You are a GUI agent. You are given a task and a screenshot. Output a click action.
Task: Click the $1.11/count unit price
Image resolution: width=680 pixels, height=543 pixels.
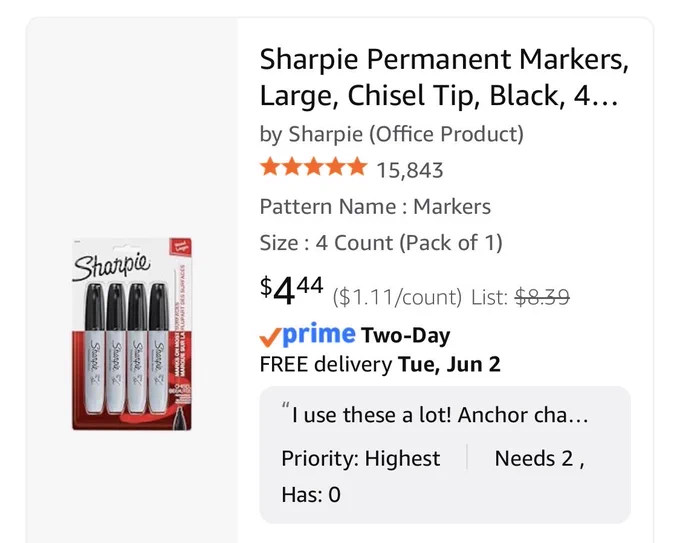[397, 297]
